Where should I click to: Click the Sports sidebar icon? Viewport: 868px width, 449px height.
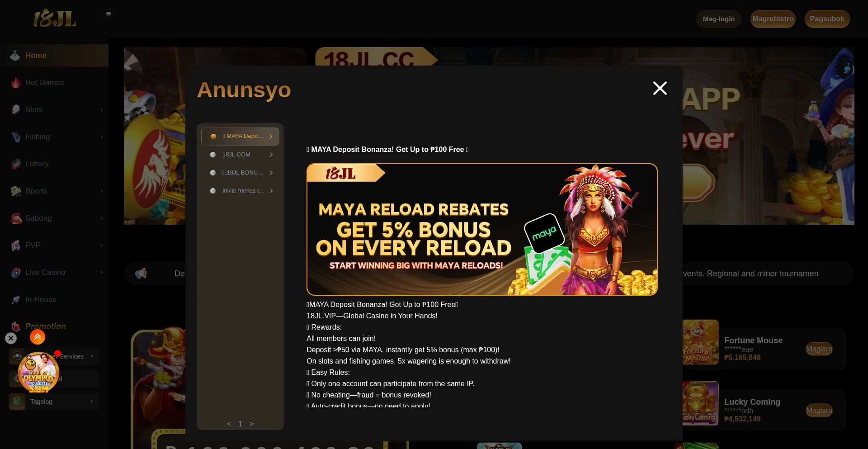[x=15, y=191]
